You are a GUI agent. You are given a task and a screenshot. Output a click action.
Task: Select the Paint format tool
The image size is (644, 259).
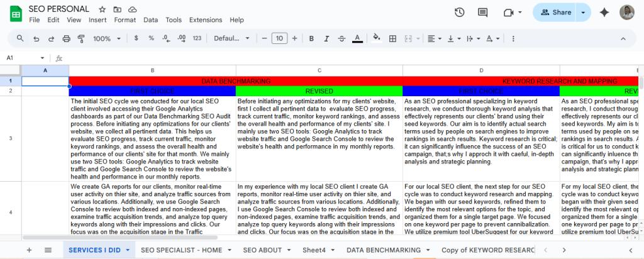pos(81,38)
